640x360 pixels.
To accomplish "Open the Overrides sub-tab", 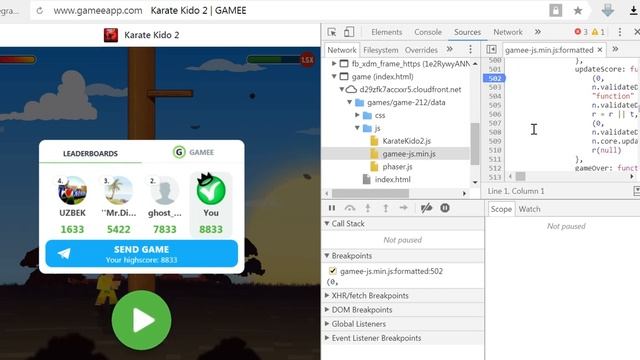I will (x=421, y=50).
